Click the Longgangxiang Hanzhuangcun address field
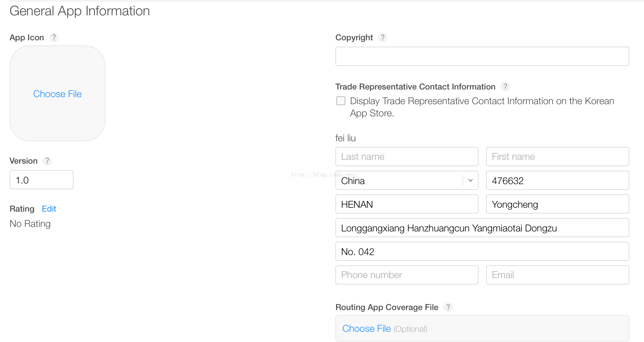This screenshot has width=644, height=342. point(482,228)
